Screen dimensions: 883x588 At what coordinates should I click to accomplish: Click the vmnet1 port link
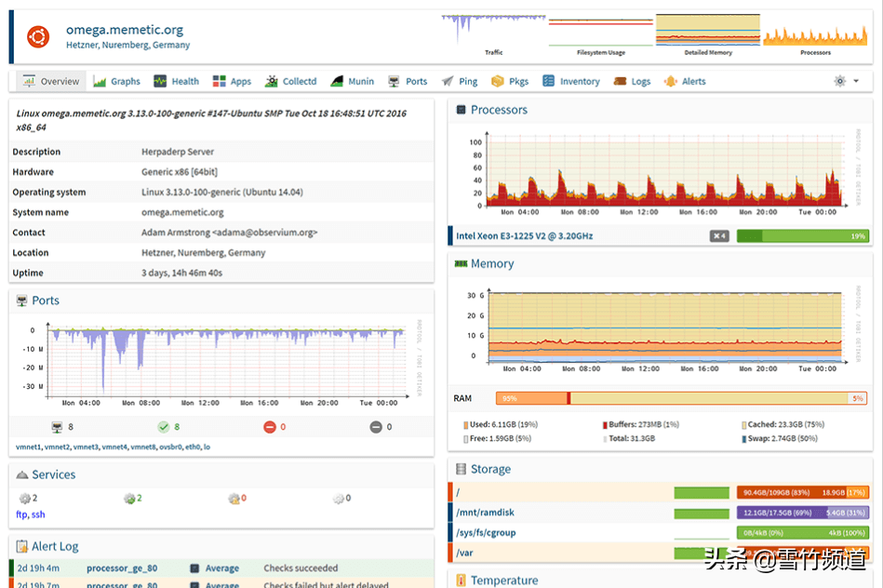click(28, 448)
